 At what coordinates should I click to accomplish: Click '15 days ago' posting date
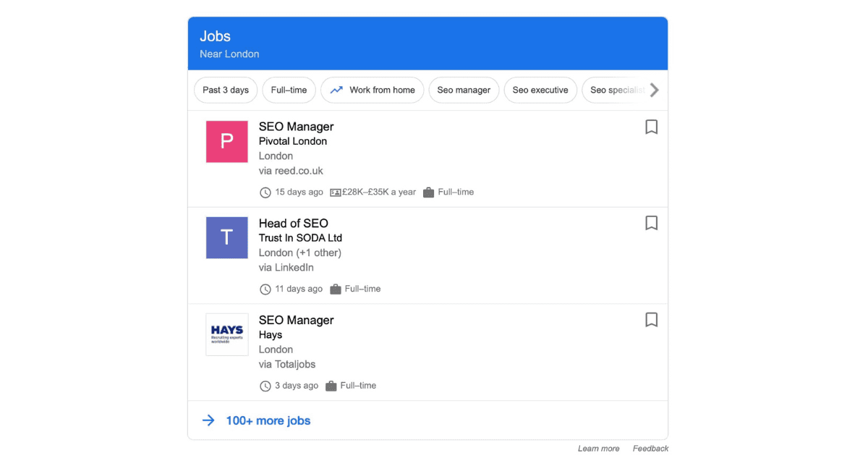click(x=299, y=193)
